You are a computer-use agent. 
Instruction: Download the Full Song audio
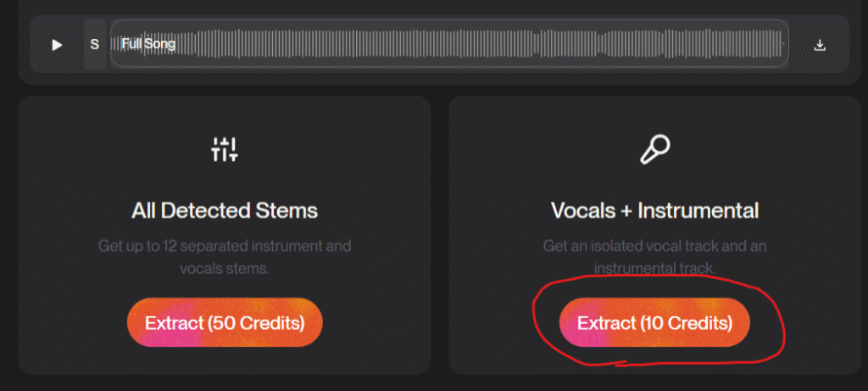820,45
